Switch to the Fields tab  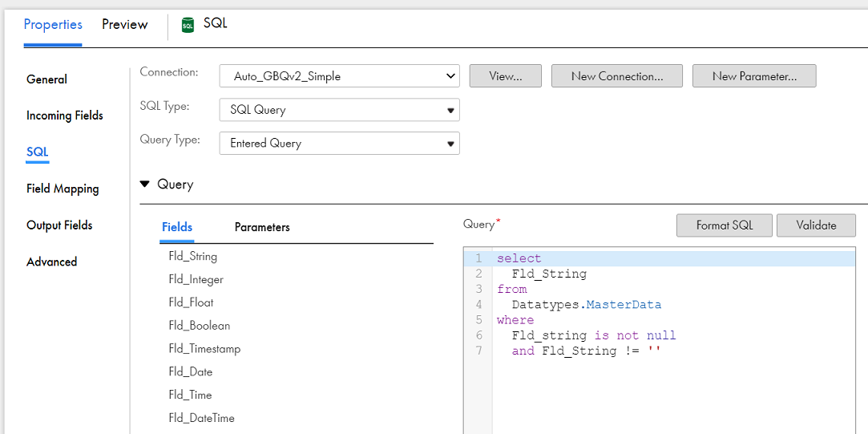(177, 227)
